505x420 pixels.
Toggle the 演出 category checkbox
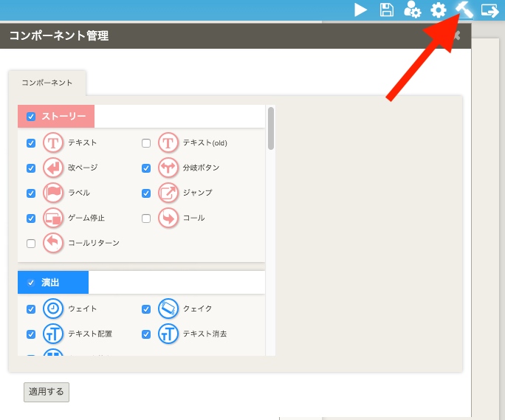31,283
